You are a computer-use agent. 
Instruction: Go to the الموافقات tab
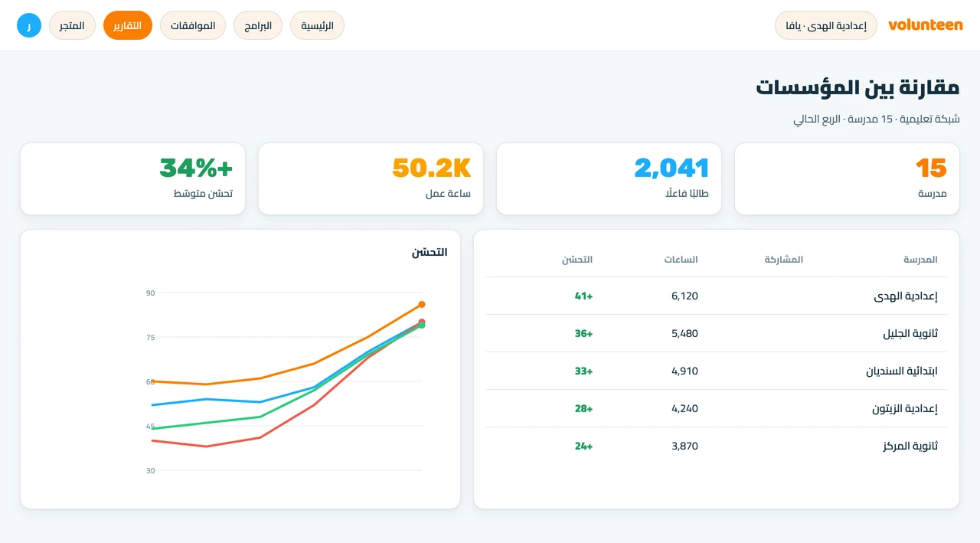pyautogui.click(x=193, y=25)
